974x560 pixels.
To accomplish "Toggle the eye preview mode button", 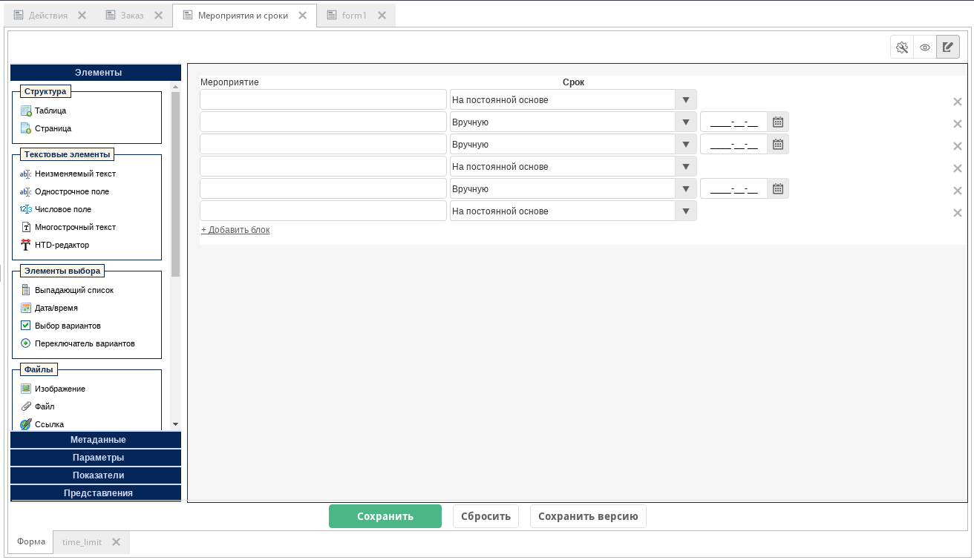I will coord(925,47).
